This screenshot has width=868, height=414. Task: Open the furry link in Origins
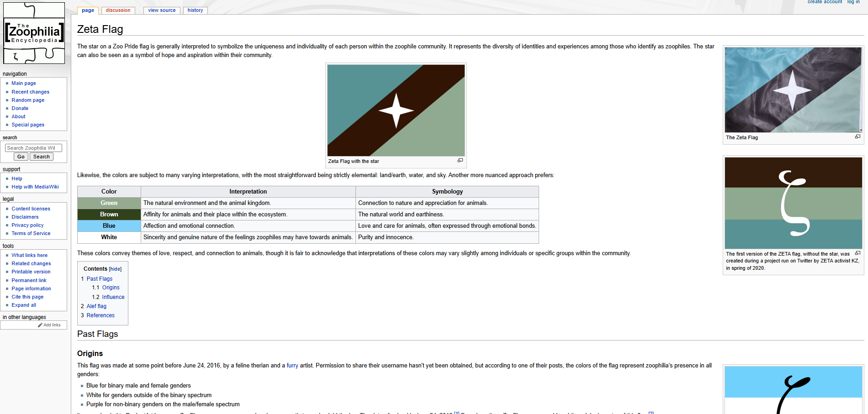(292, 366)
